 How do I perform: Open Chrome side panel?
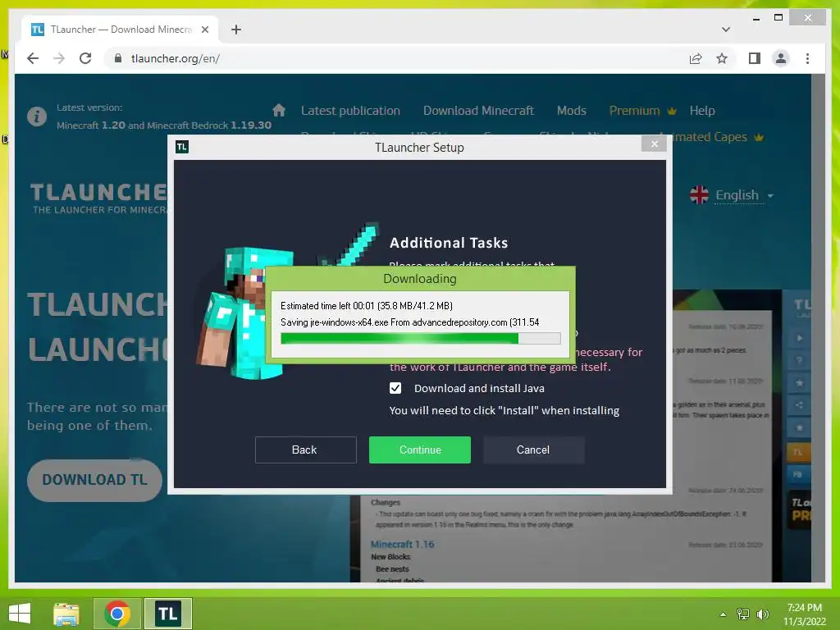click(x=755, y=58)
